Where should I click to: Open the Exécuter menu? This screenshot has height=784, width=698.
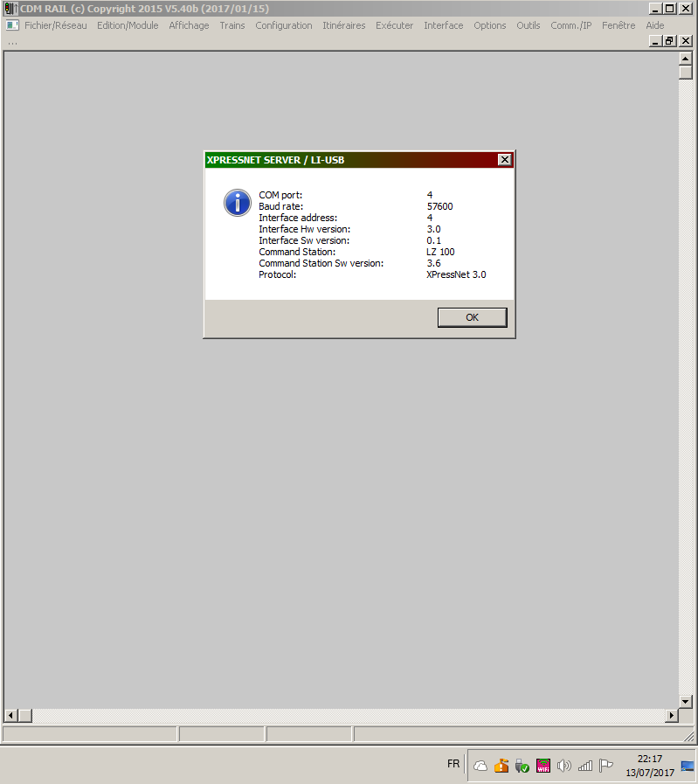394,25
